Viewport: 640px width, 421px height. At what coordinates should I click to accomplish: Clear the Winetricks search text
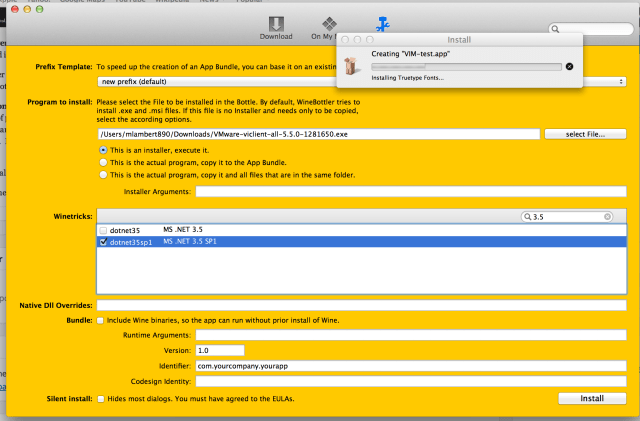607,216
